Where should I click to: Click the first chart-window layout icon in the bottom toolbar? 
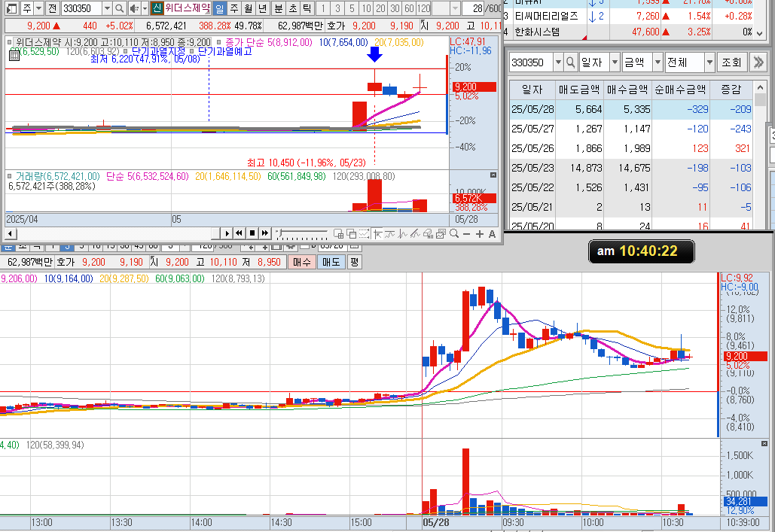point(339,234)
